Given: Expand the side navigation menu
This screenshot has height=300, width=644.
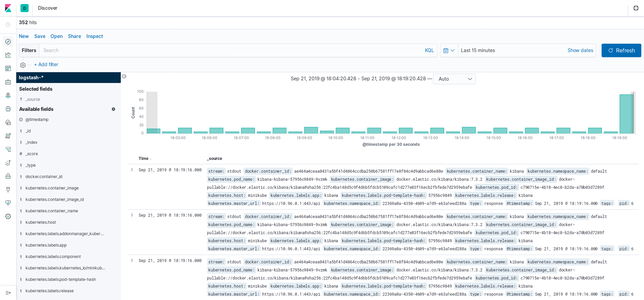Looking at the screenshot, I should (x=8, y=293).
